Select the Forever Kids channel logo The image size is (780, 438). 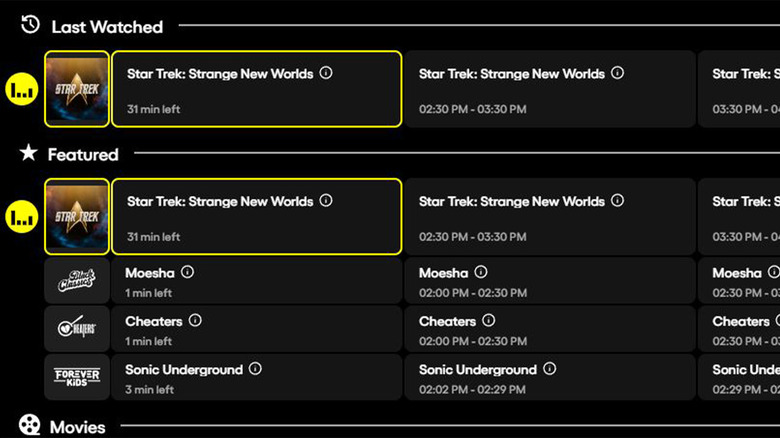point(77,377)
